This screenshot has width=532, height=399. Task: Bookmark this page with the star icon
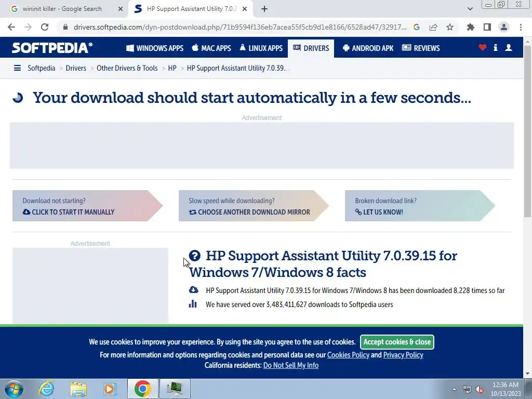pyautogui.click(x=450, y=27)
